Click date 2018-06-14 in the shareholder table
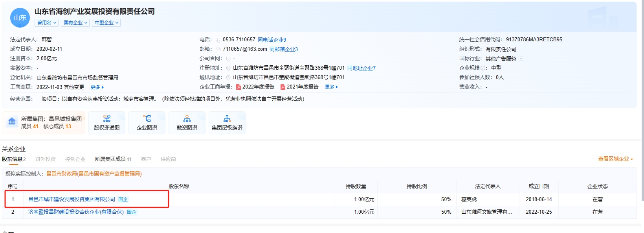644x233 pixels. click(x=539, y=200)
